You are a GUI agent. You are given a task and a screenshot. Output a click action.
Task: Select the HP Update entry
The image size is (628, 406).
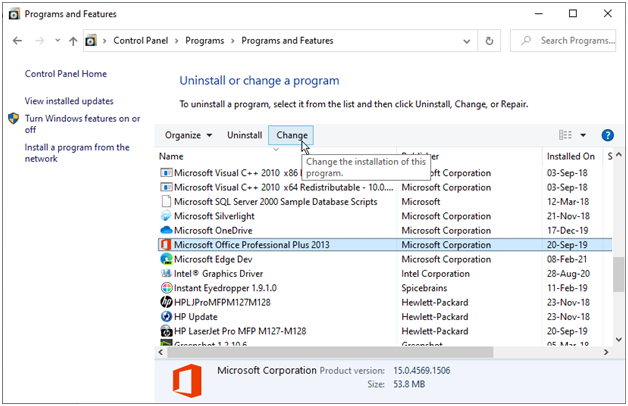[x=195, y=317]
